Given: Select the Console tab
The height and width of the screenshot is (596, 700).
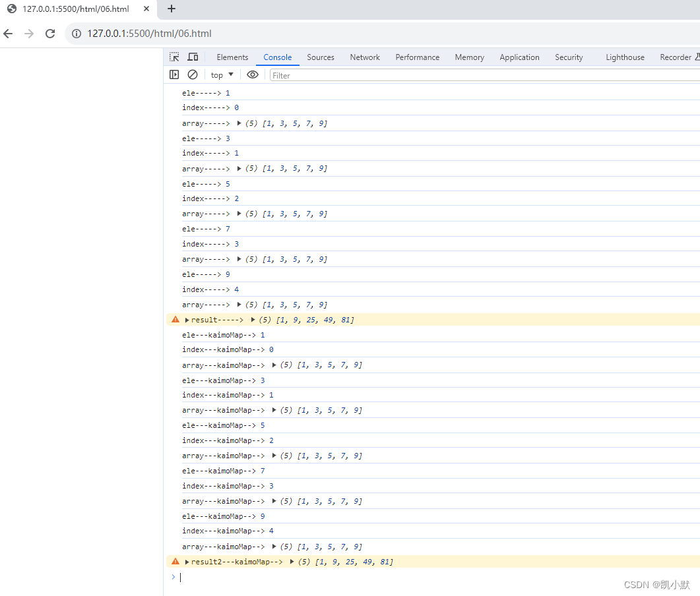Looking at the screenshot, I should tap(277, 57).
